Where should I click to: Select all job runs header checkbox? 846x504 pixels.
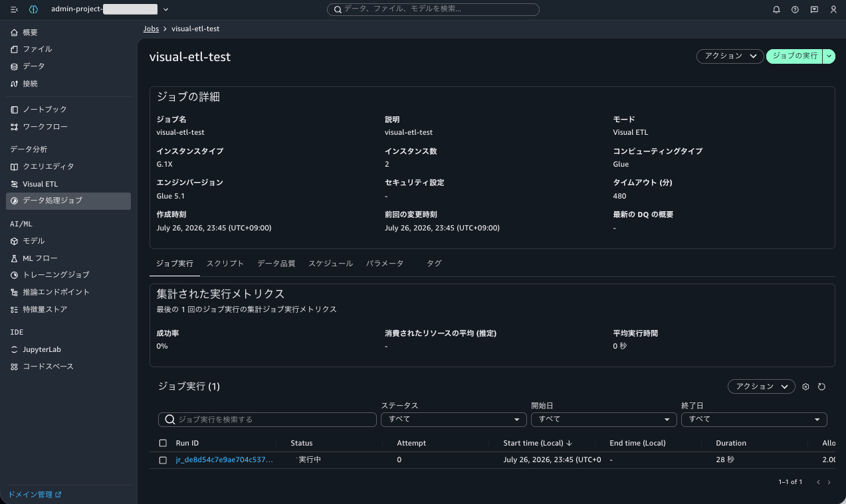[163, 443]
